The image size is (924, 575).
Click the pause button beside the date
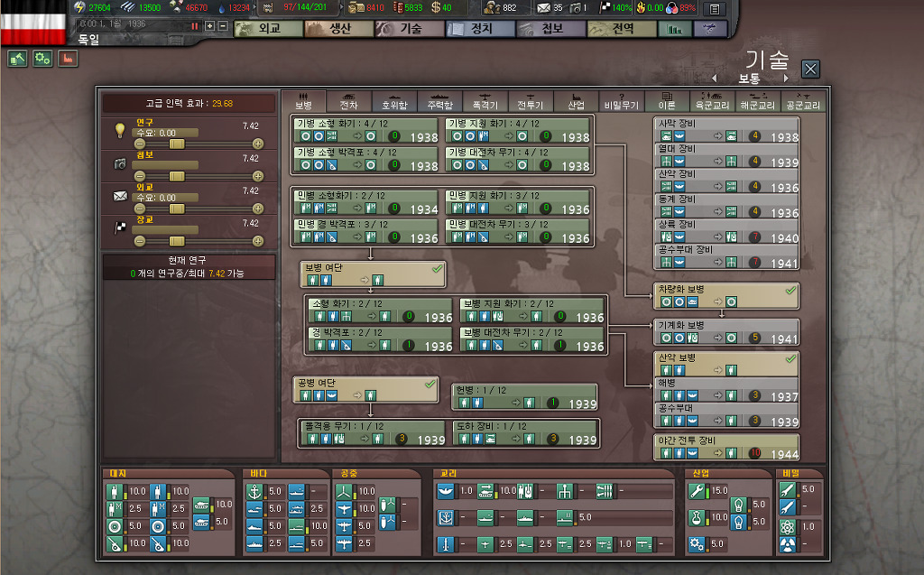tap(194, 26)
